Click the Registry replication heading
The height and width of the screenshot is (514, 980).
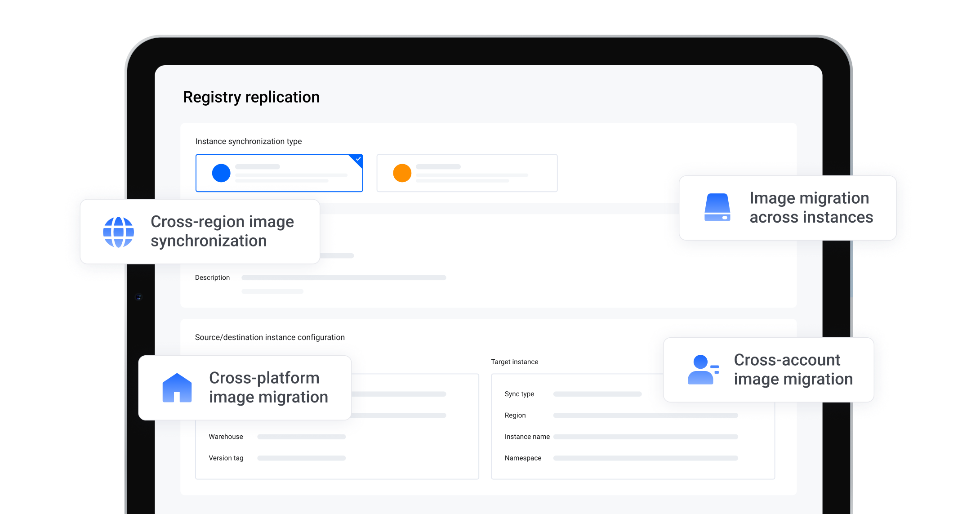point(251,97)
